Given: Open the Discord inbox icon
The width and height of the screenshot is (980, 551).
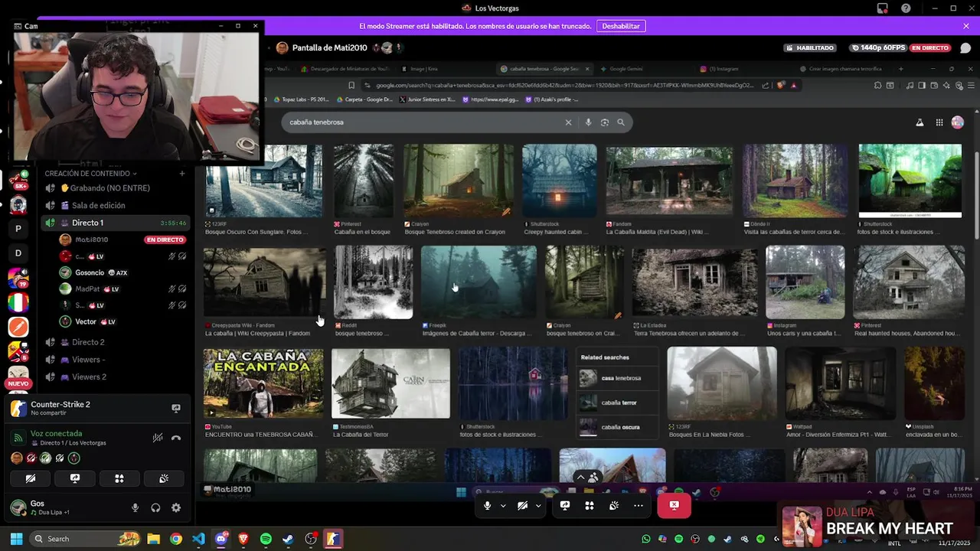Looking at the screenshot, I should click(x=883, y=8).
